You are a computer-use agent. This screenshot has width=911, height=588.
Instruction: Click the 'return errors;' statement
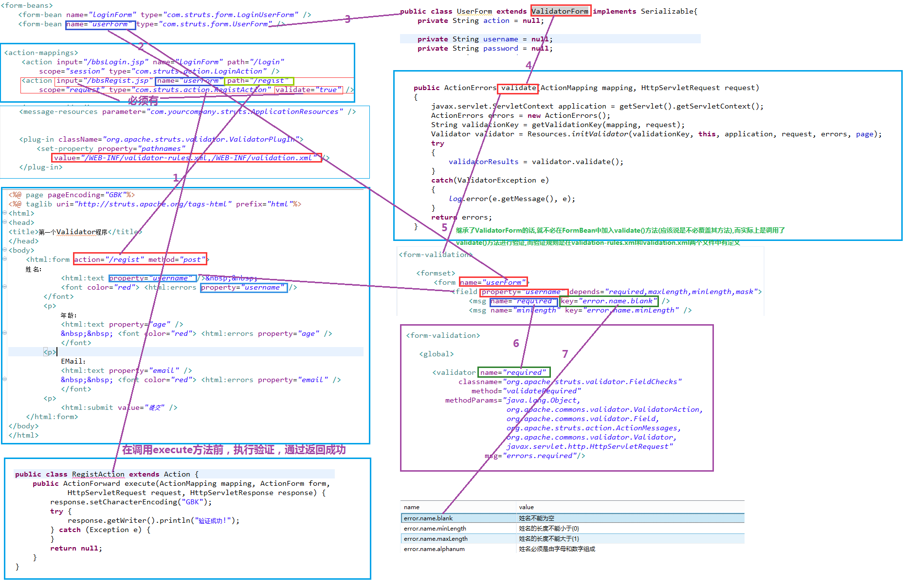coord(461,217)
